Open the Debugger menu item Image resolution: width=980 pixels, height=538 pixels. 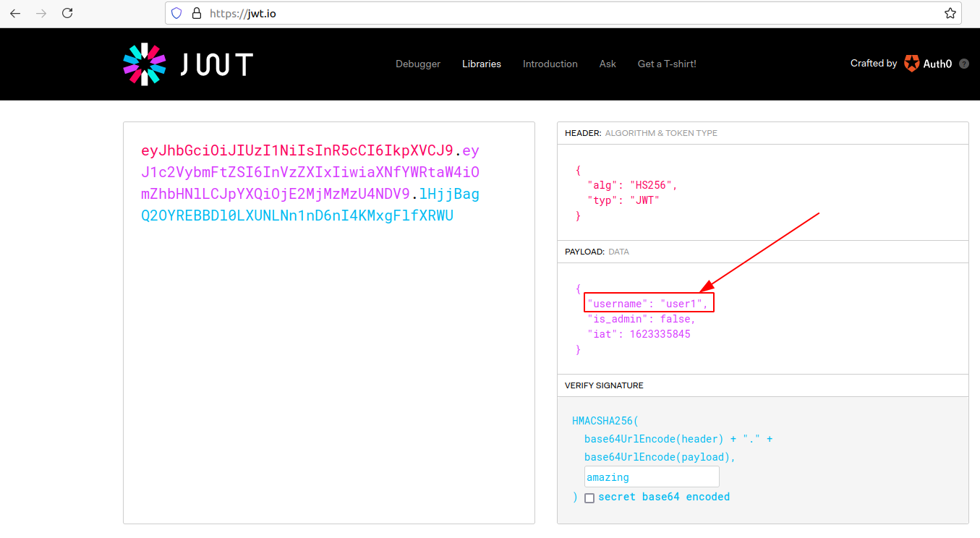click(x=418, y=64)
